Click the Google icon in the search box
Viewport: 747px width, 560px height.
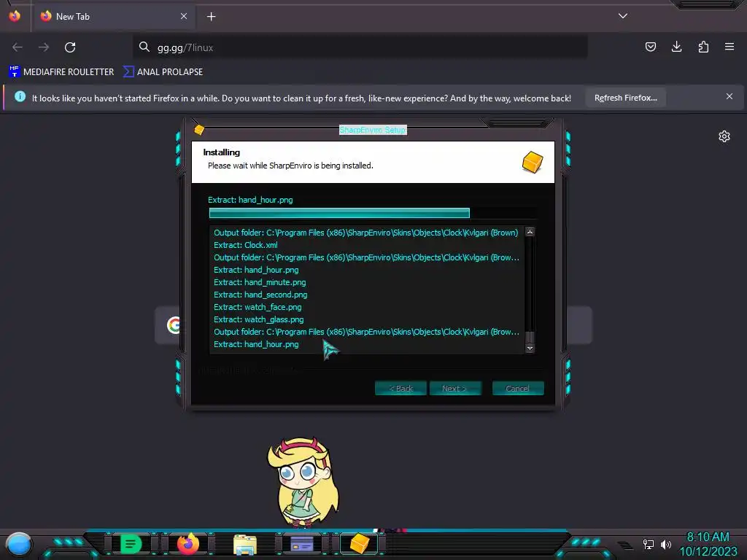coord(174,324)
